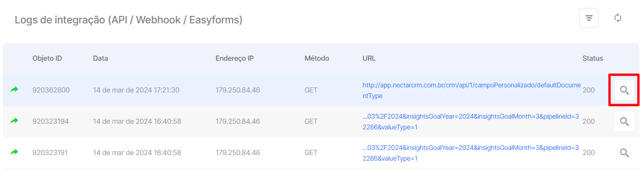Viewport: 644px width, 170px height.
Task: Open the defaultDocumentType API URL link
Action: tap(472, 90)
